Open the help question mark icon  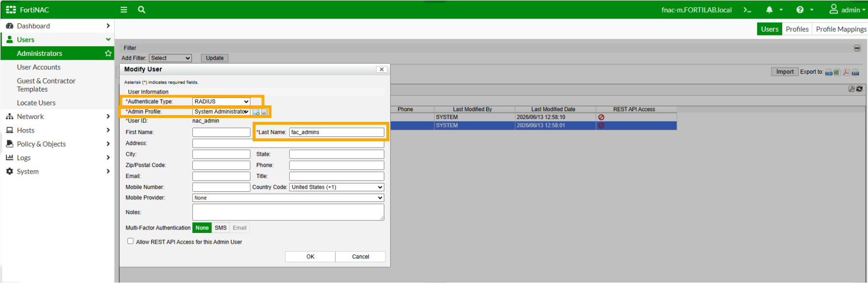click(800, 10)
